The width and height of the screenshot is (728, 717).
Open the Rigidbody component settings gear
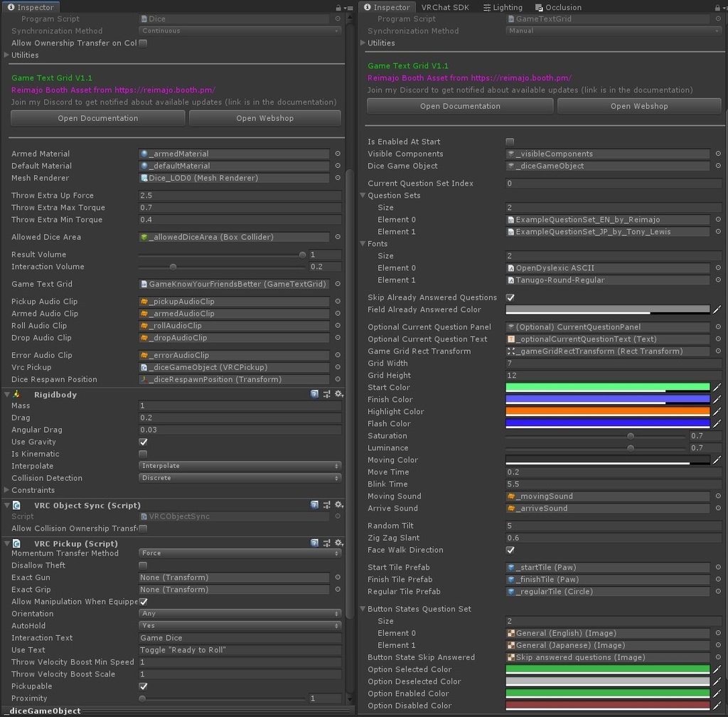point(339,394)
